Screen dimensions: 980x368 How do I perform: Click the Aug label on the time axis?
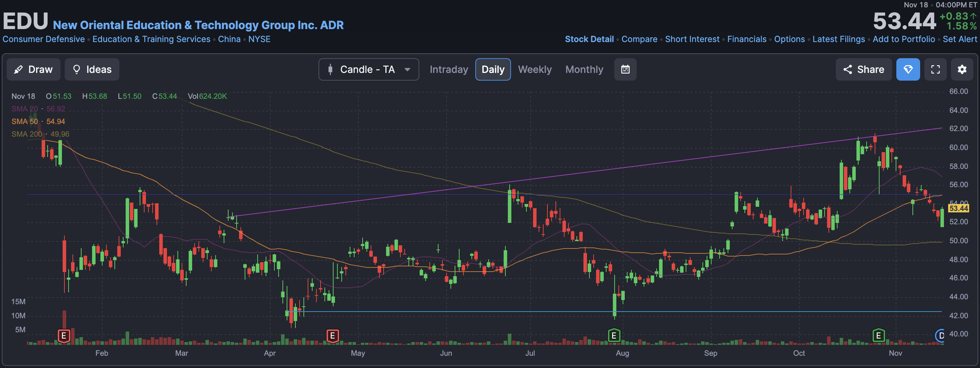[x=622, y=353]
